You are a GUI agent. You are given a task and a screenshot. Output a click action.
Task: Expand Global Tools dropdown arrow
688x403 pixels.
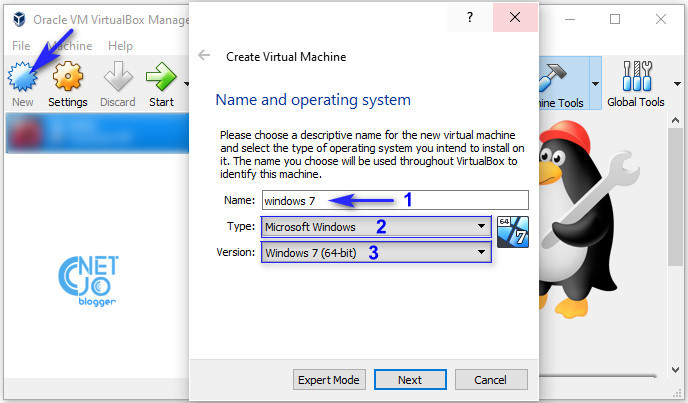pyautogui.click(x=677, y=83)
